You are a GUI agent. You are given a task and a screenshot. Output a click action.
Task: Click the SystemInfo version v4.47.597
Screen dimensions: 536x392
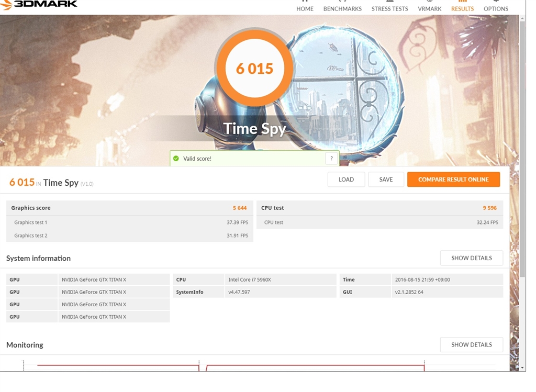[239, 292]
